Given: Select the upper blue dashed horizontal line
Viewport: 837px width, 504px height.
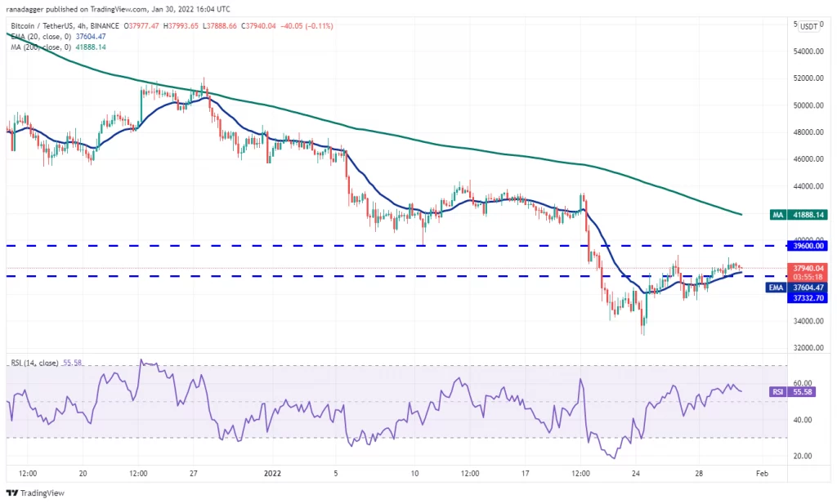Looking at the screenshot, I should (x=395, y=246).
